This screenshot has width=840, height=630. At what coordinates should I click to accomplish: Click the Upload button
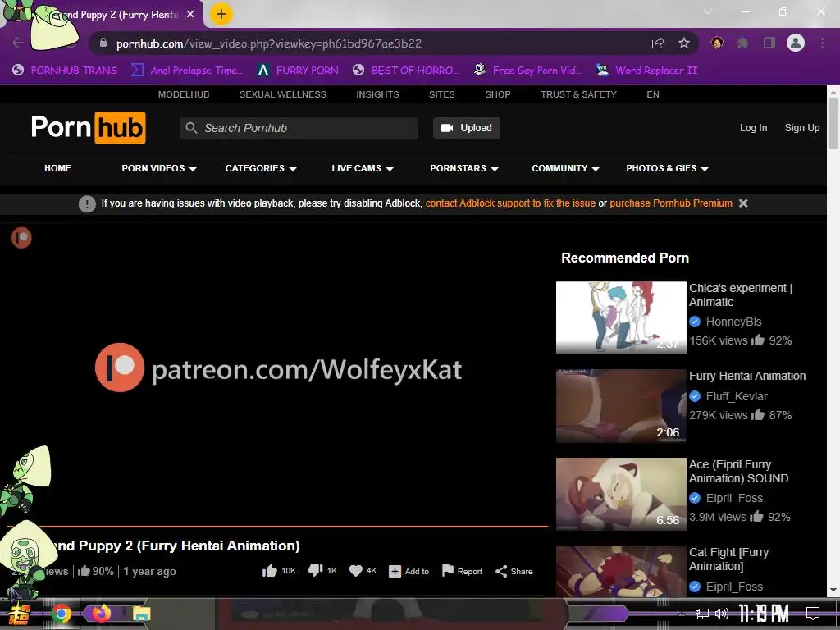click(x=467, y=128)
